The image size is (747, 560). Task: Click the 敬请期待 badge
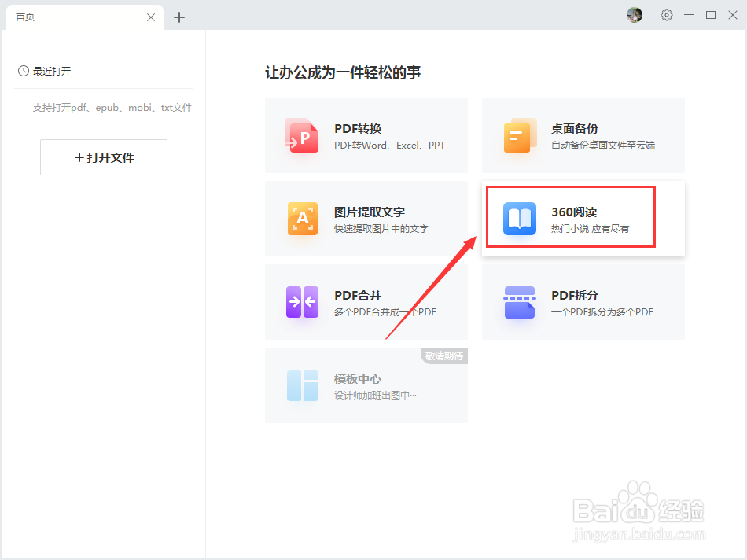tap(444, 356)
